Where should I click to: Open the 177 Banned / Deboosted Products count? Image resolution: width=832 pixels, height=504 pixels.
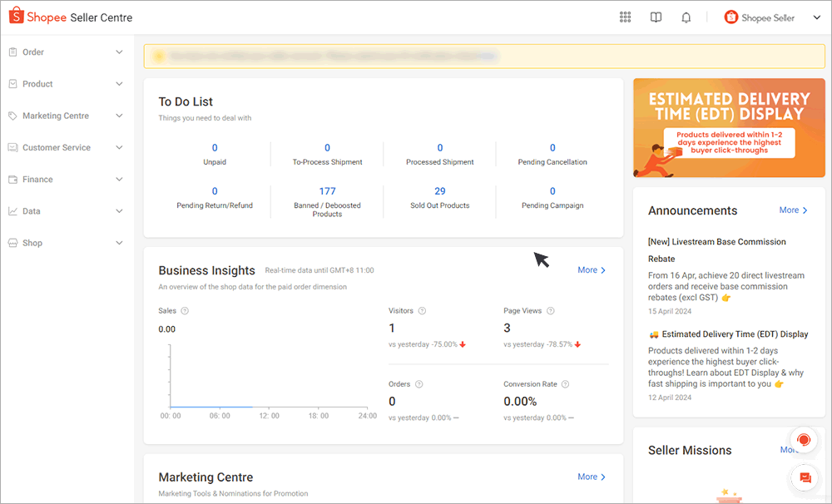tap(327, 191)
